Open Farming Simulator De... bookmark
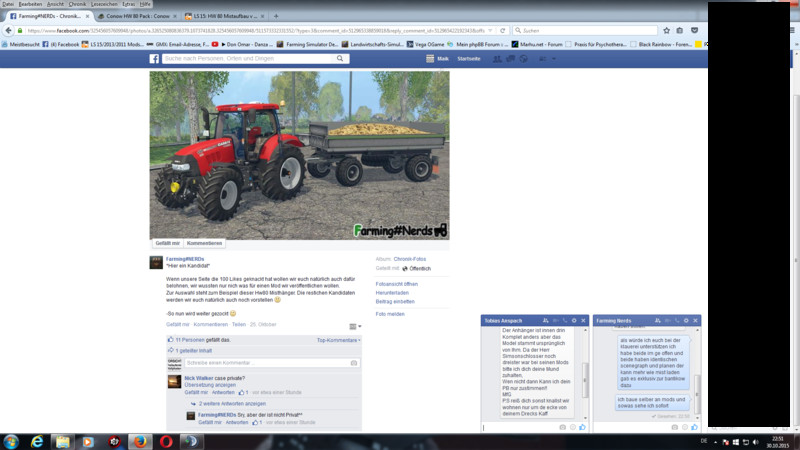The width and height of the screenshot is (800, 450). pos(307,44)
